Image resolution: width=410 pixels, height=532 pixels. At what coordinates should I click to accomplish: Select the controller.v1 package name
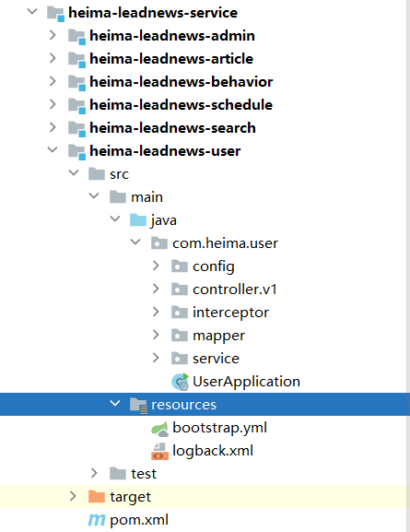[235, 290]
